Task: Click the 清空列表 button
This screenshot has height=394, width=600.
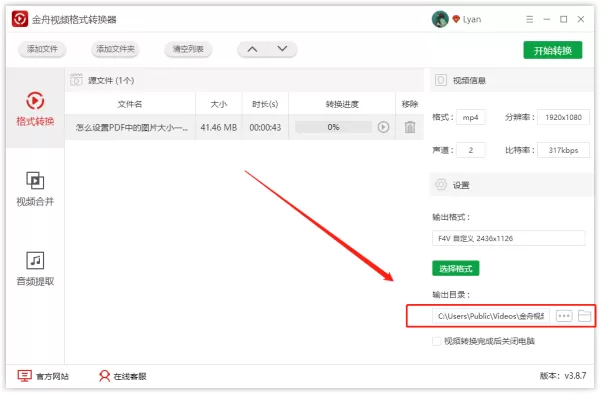Action: (188, 49)
